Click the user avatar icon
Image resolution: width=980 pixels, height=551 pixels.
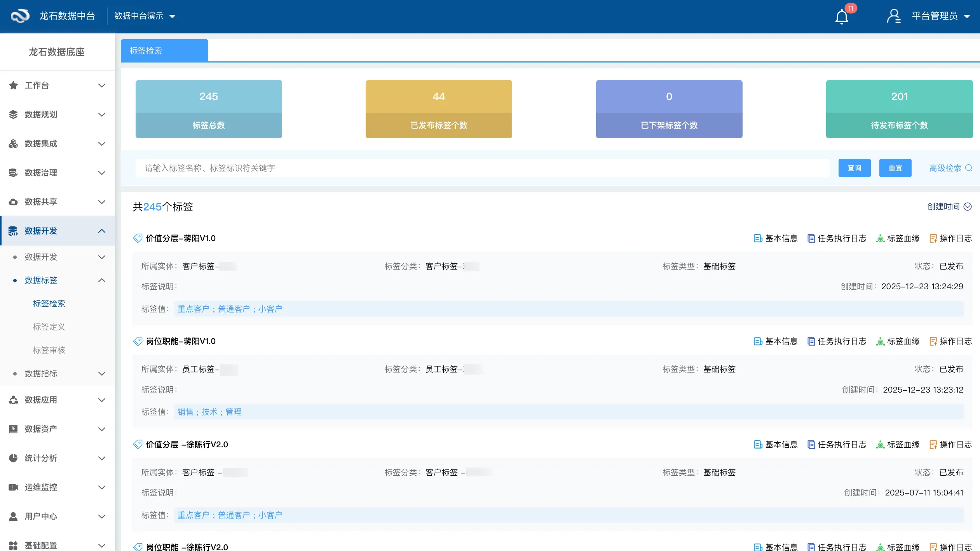pos(893,16)
